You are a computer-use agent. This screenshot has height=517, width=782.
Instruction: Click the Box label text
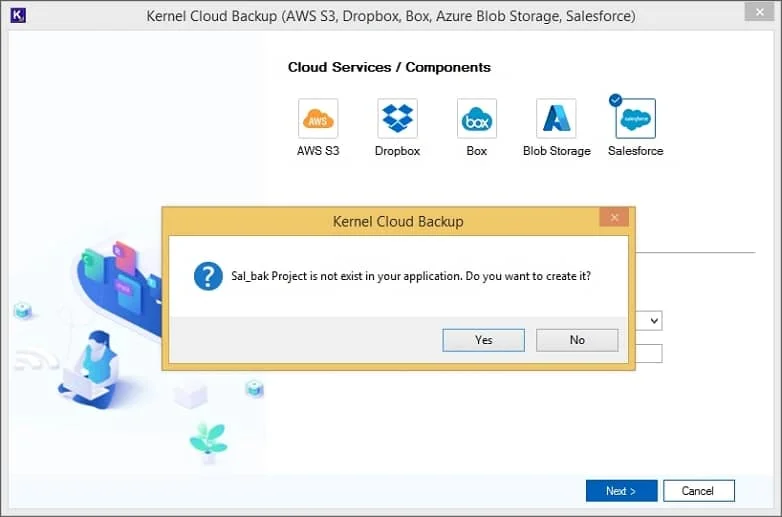pos(476,151)
